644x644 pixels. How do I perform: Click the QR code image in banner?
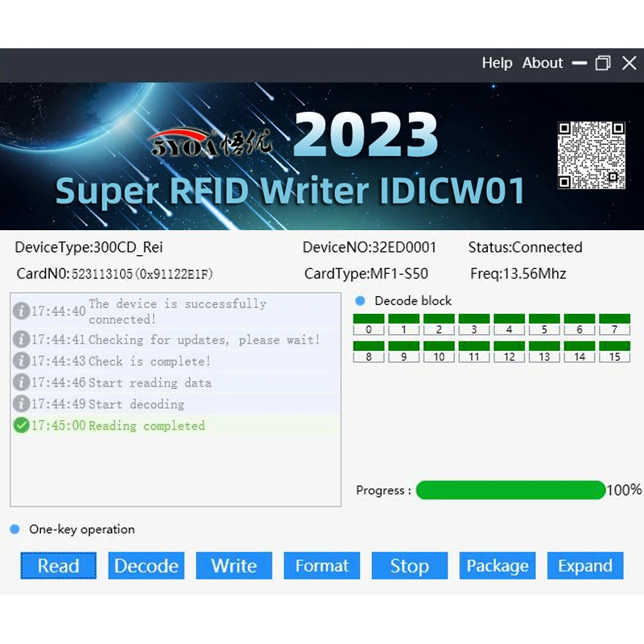click(x=592, y=155)
